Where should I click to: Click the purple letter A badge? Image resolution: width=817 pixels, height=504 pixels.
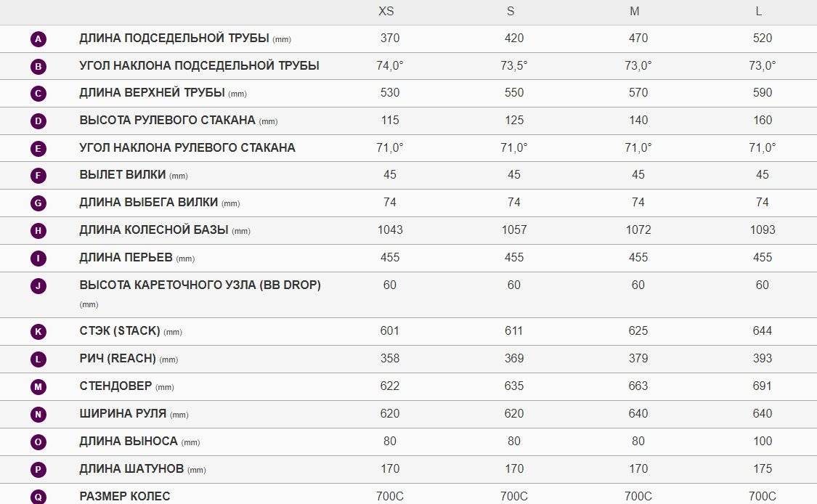pyautogui.click(x=38, y=39)
